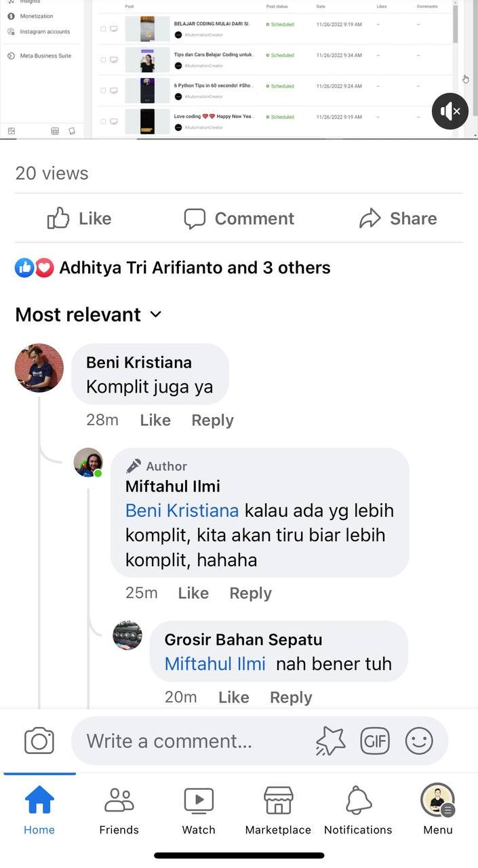Viewport: 478px width, 868px height.
Task: Like the Grosir Bahan Sepatu comment
Action: pyautogui.click(x=233, y=697)
